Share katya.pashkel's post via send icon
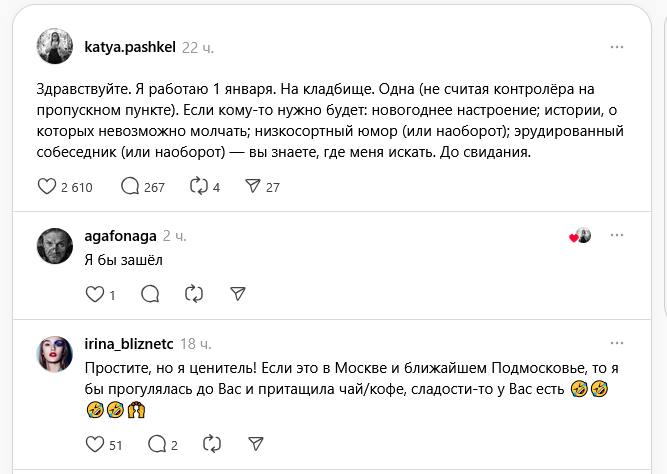The height and width of the screenshot is (474, 667). pos(254,187)
